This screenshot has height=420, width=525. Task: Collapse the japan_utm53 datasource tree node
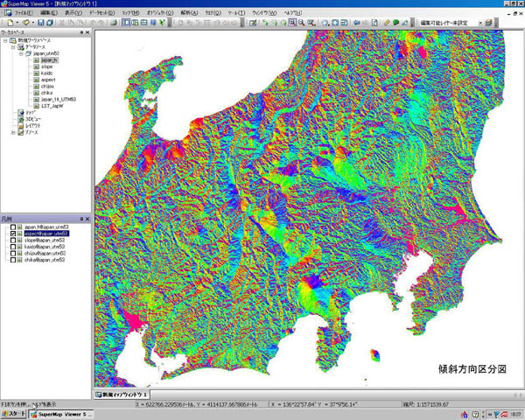[20, 53]
